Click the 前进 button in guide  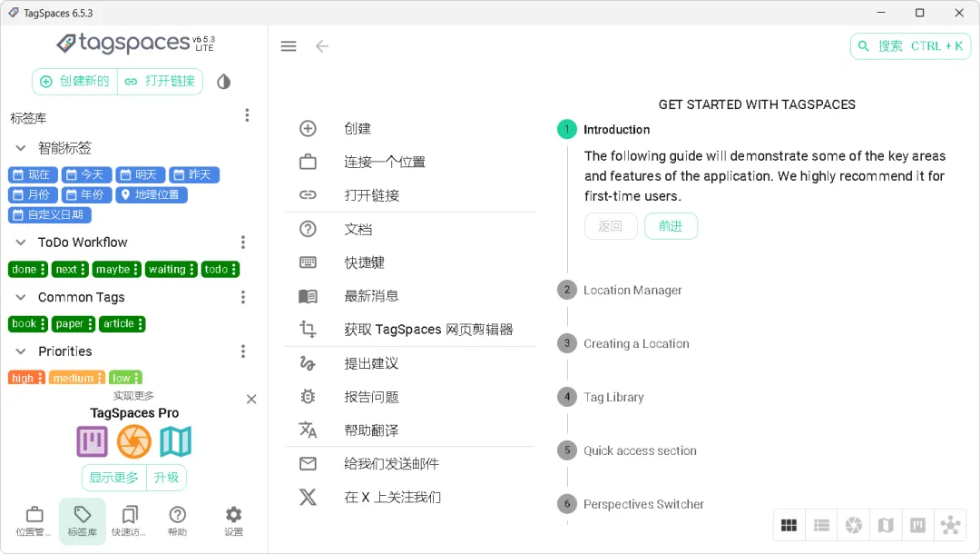coord(671,226)
